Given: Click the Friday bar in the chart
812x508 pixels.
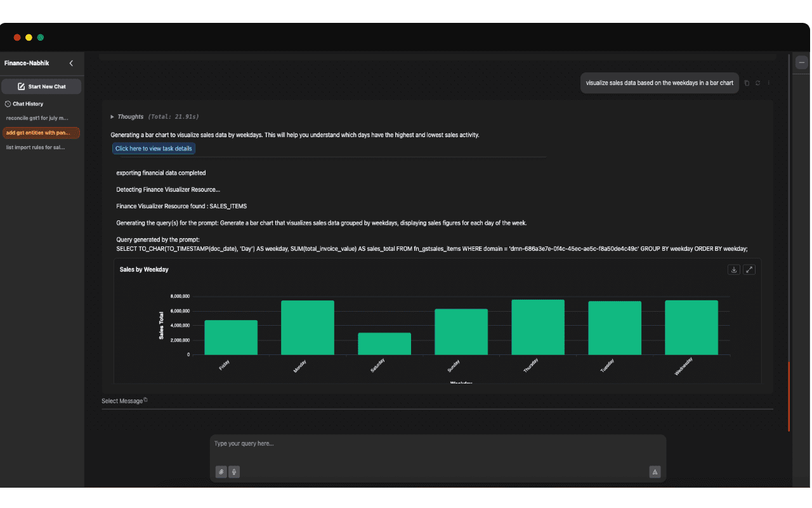Looking at the screenshot, I should (231, 337).
